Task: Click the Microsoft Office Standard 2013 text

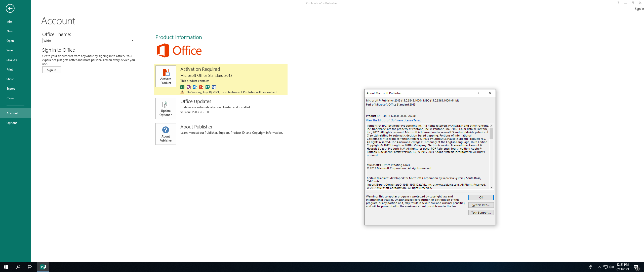Action: point(206,76)
